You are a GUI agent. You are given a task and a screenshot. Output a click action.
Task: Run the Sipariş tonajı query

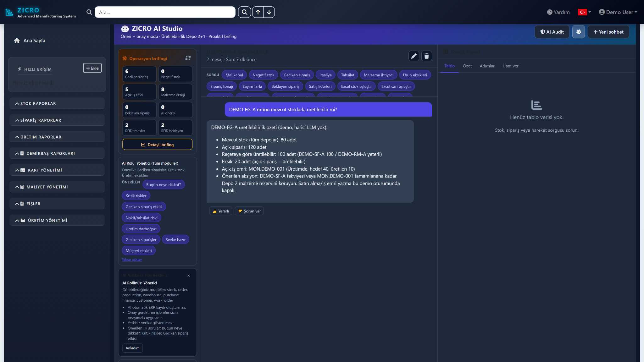click(222, 86)
